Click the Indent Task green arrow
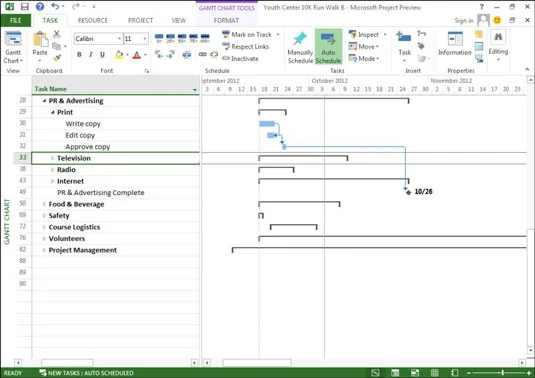This screenshot has width=535, height=378. click(x=170, y=54)
